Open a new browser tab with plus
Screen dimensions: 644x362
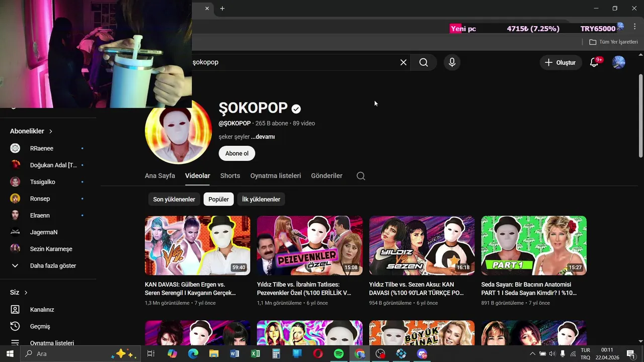[x=222, y=8]
